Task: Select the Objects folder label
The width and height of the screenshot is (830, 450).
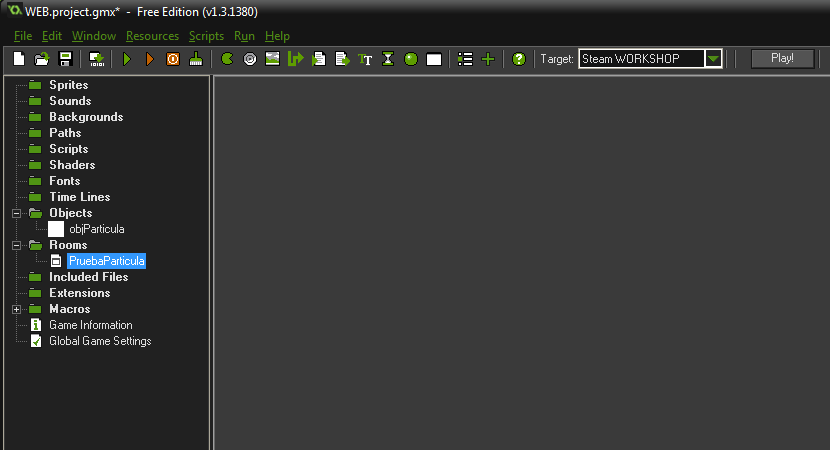Action: [x=71, y=213]
